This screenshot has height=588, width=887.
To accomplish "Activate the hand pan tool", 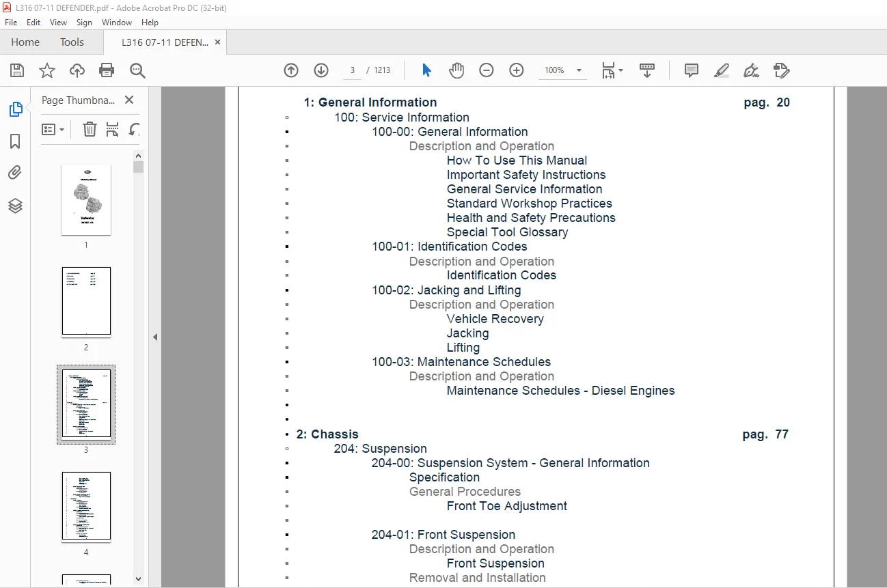I will pos(456,70).
